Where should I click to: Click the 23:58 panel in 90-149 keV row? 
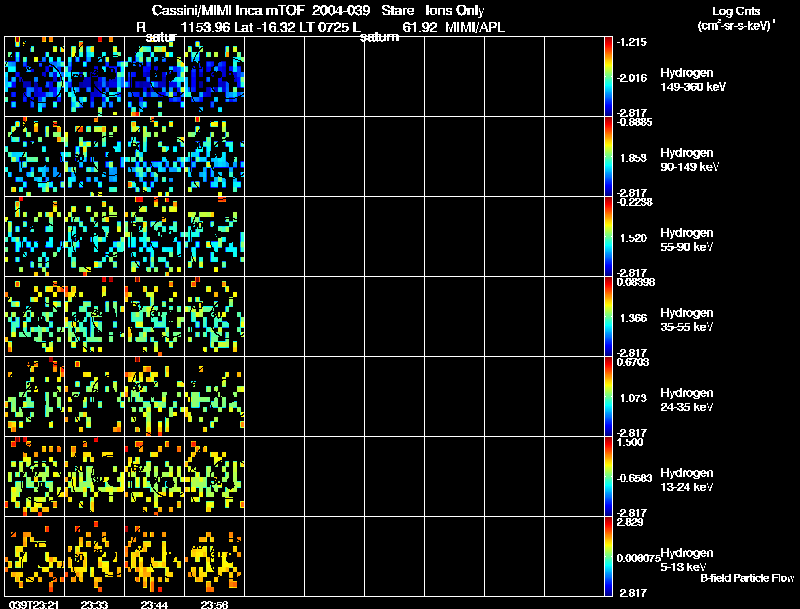(215, 156)
